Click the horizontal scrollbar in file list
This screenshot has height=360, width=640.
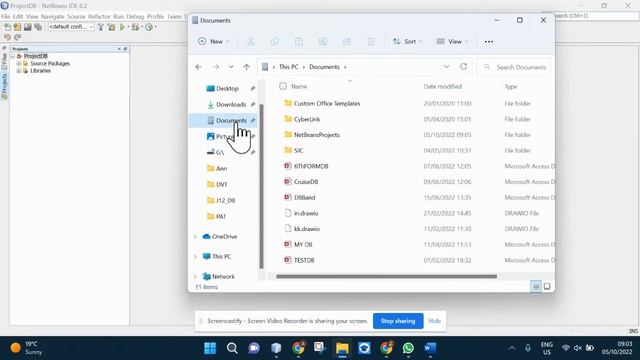tap(386, 277)
